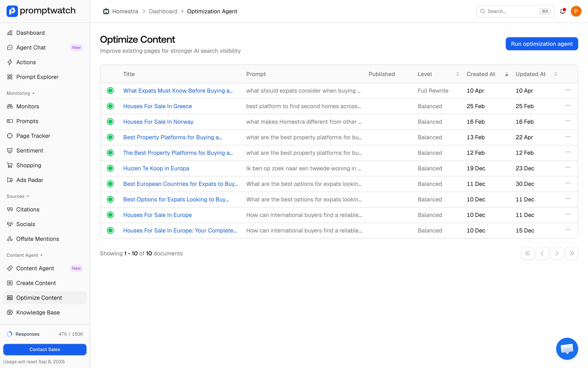Click the Offsite Mentions icon
This screenshot has width=588, height=368.
pyautogui.click(x=10, y=239)
